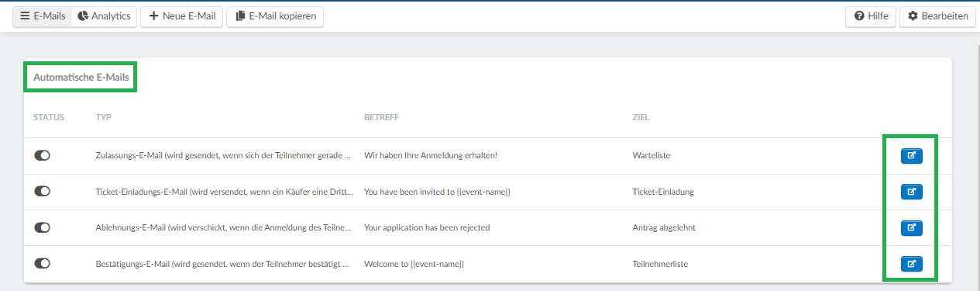980x291 pixels.
Task: Click the Automatische E-Mails heading
Action: (81, 78)
